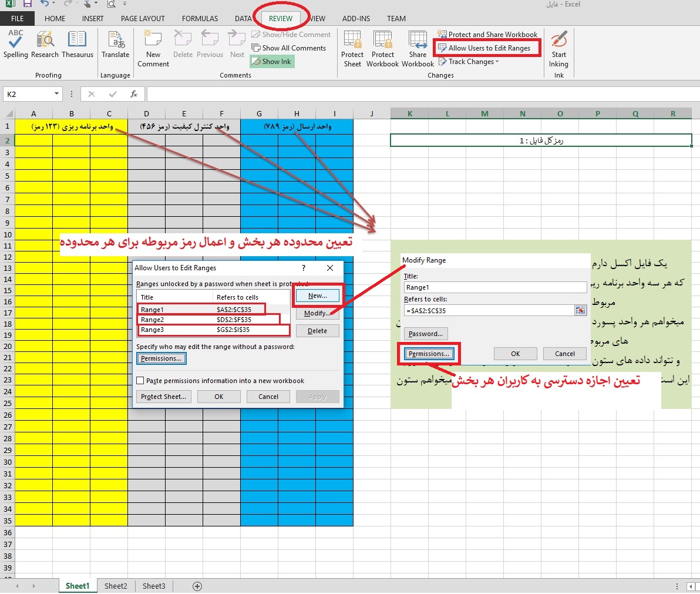The width and height of the screenshot is (700, 594).
Task: Click Show All Comments
Action: (289, 48)
